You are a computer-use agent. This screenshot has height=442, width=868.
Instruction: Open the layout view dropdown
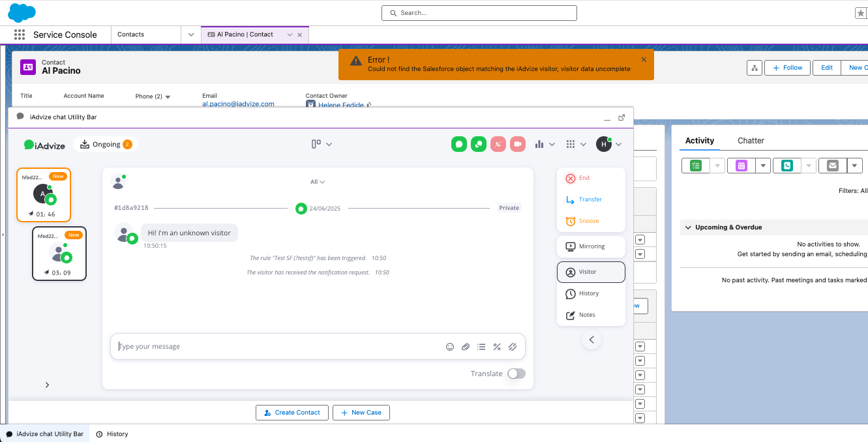[322, 144]
